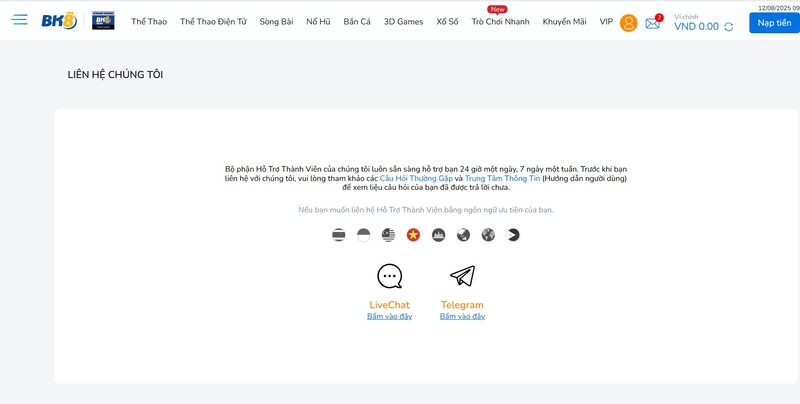Select the Vietnam flag language
Viewport: 800px width, 404px height.
click(413, 235)
